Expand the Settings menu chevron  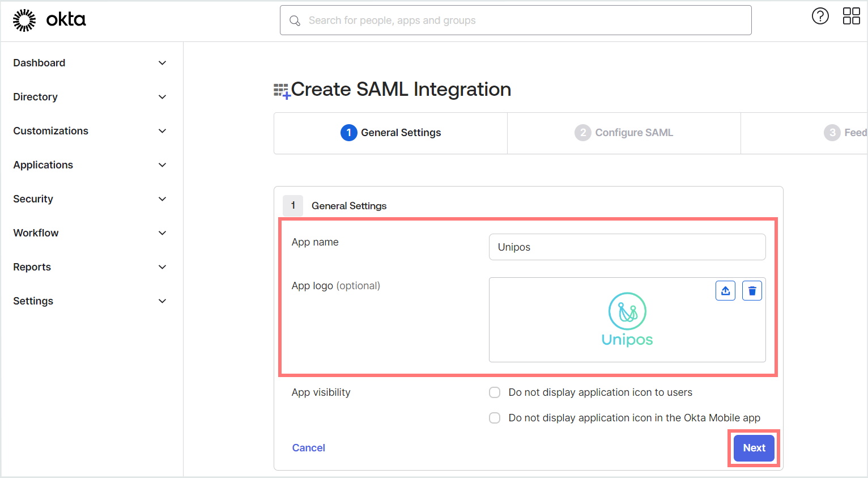click(x=162, y=301)
